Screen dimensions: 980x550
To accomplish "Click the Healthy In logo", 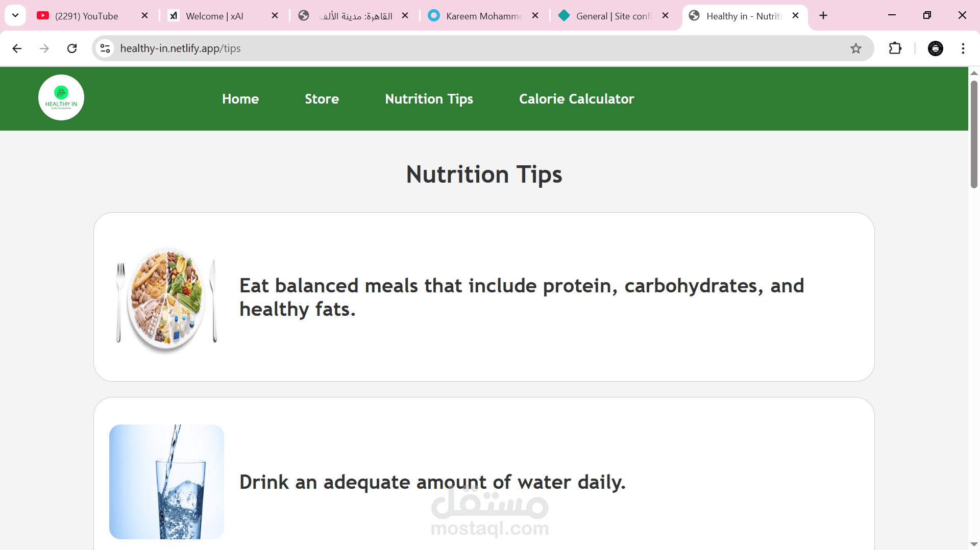I will (61, 97).
